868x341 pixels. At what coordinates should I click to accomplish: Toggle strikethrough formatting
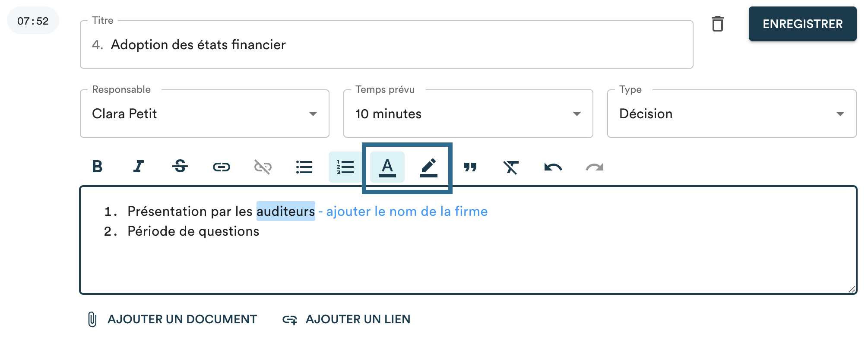(180, 167)
